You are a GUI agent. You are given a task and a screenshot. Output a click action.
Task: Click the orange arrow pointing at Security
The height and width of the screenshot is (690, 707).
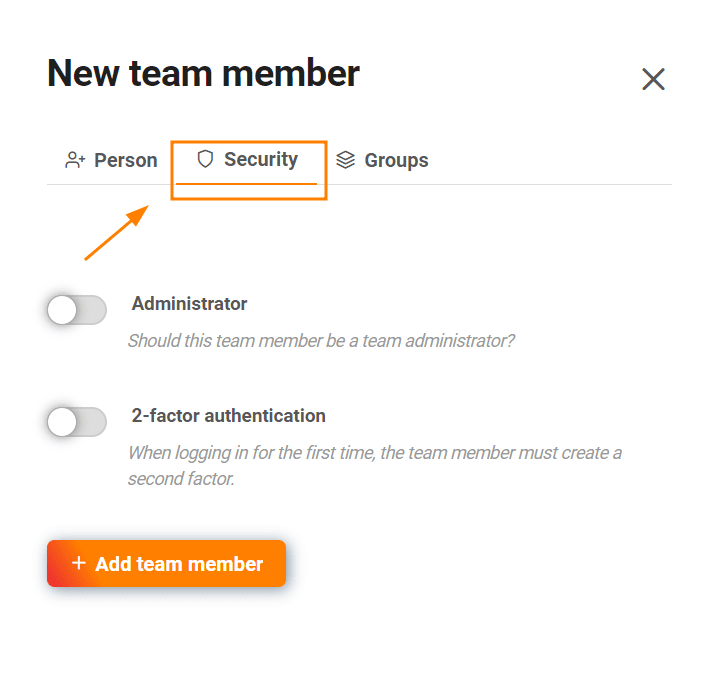(x=116, y=234)
